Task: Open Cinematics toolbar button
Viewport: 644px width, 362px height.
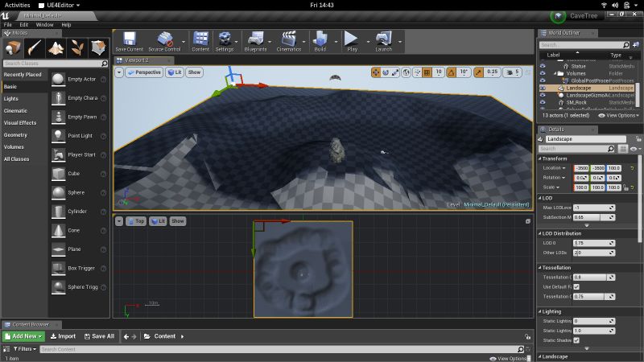Action: point(289,41)
